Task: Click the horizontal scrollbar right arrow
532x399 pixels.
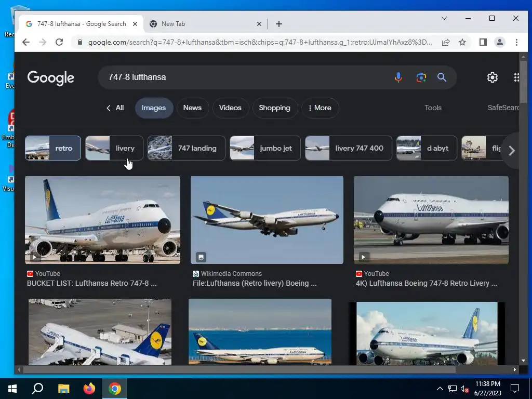Action: [x=515, y=370]
